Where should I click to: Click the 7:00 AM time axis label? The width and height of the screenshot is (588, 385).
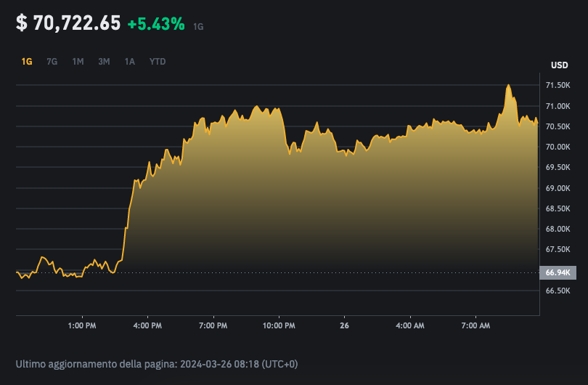[x=475, y=325]
